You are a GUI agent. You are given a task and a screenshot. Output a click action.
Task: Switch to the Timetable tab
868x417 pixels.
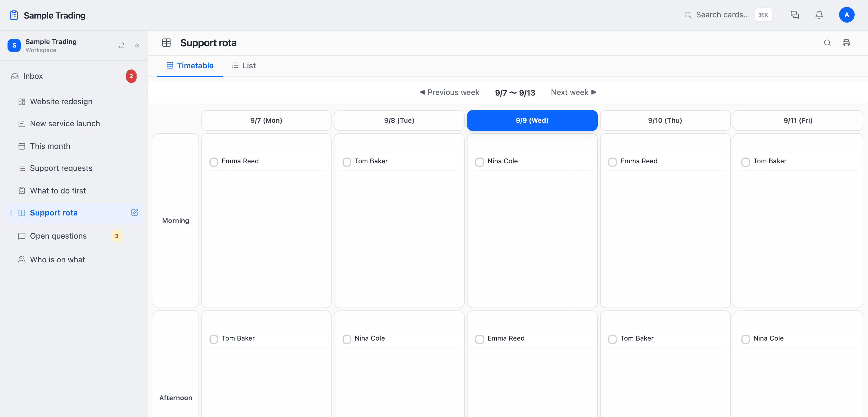pyautogui.click(x=190, y=66)
